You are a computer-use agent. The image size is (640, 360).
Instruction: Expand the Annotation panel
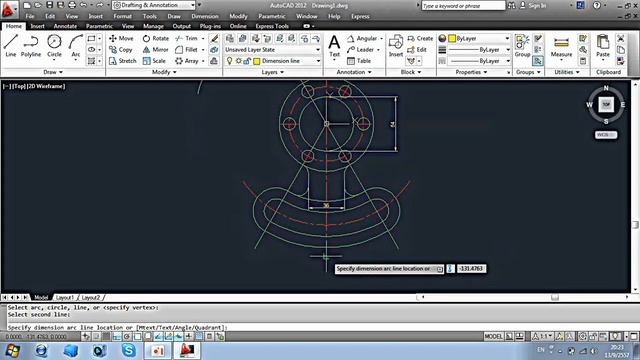tap(354, 72)
